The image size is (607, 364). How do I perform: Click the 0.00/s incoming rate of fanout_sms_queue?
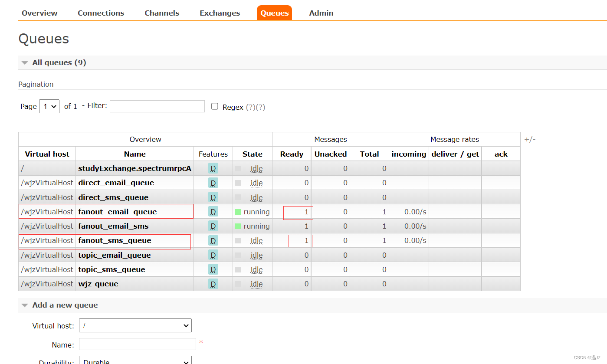click(415, 240)
